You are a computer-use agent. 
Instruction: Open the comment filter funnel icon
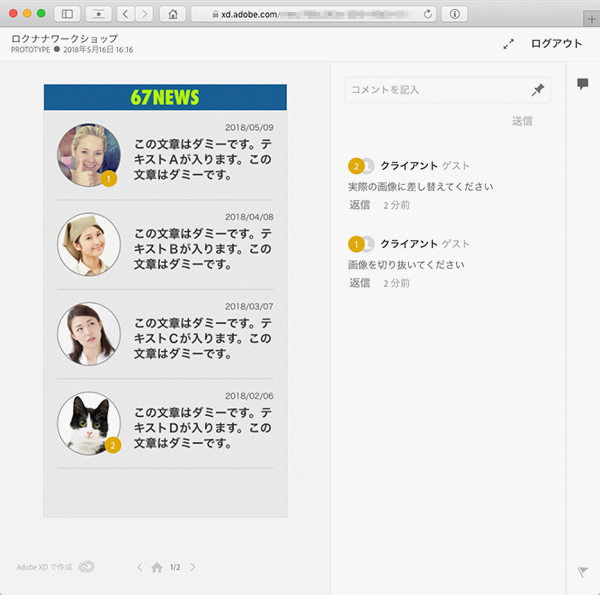[583, 572]
